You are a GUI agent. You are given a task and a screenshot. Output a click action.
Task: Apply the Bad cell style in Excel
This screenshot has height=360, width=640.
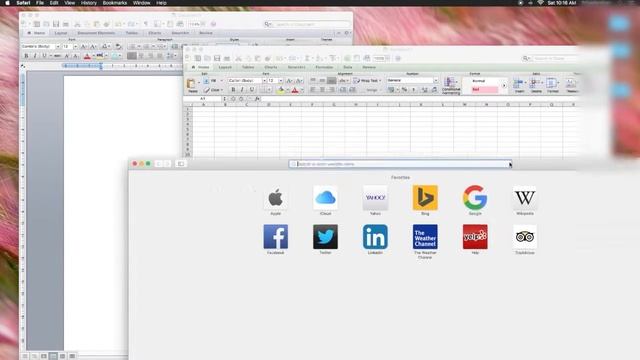click(x=484, y=89)
